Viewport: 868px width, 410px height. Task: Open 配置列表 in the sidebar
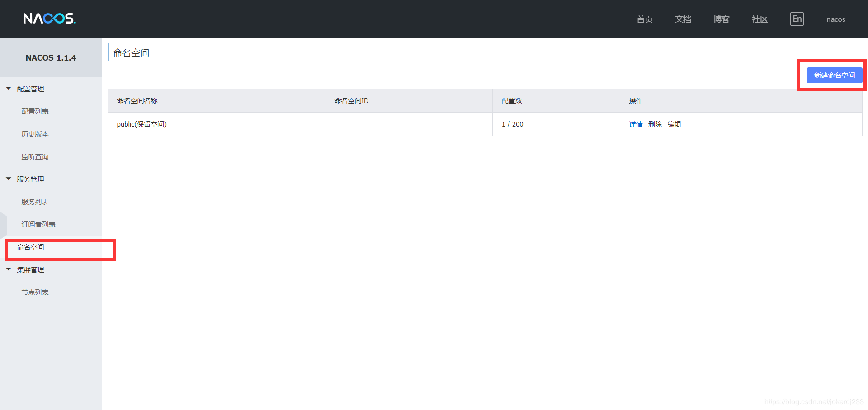35,112
